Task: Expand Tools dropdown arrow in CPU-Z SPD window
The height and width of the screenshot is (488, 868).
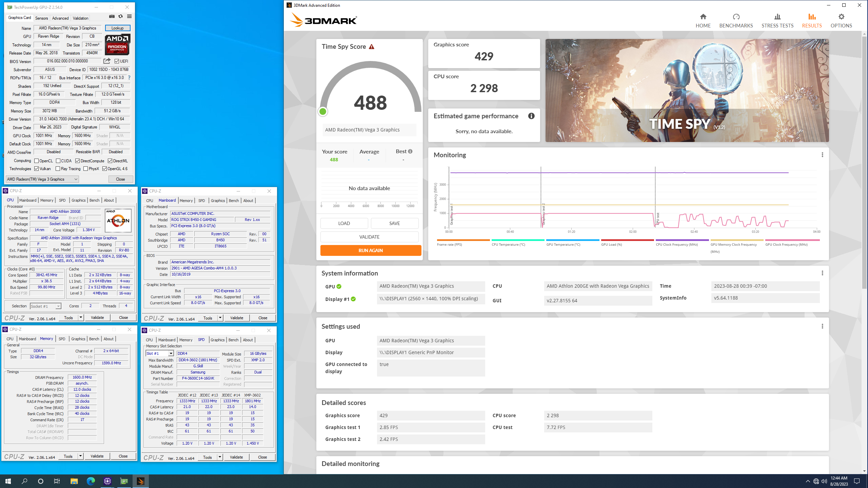Action: pyautogui.click(x=220, y=457)
